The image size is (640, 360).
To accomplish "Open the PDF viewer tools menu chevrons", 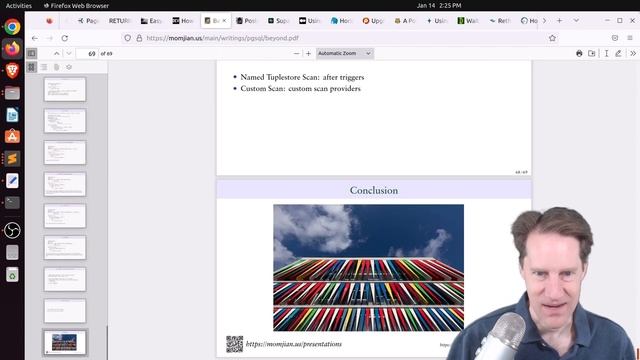I will coord(633,53).
